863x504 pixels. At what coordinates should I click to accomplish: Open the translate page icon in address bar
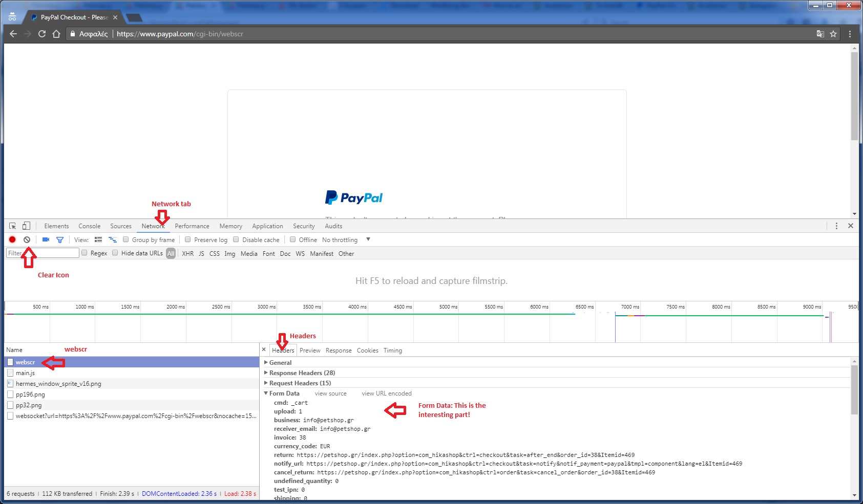pos(820,34)
